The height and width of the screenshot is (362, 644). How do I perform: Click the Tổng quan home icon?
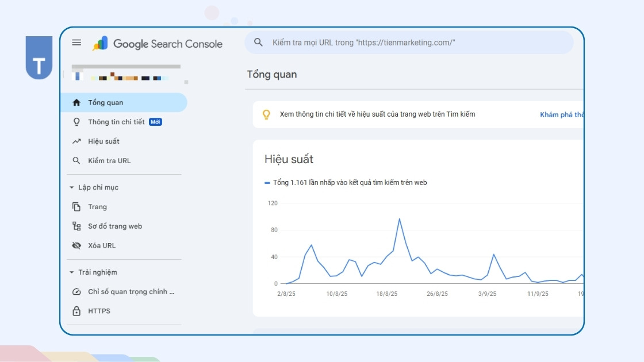tap(76, 102)
